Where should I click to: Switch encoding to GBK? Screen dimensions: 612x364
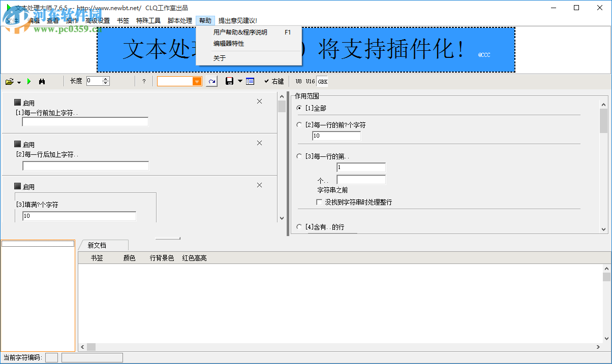(321, 81)
